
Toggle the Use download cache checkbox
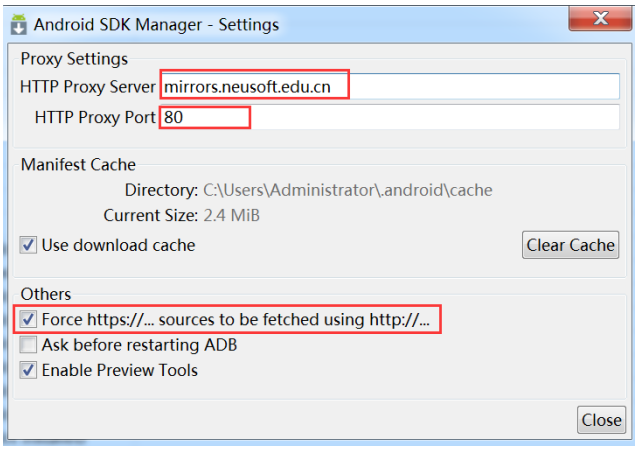(28, 245)
